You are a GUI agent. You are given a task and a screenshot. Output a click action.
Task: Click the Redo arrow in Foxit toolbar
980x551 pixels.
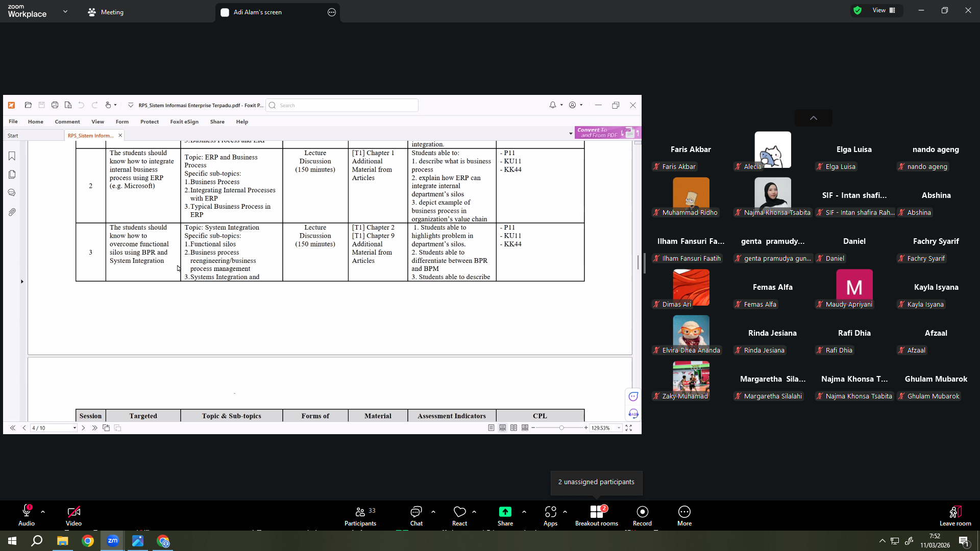(x=94, y=105)
